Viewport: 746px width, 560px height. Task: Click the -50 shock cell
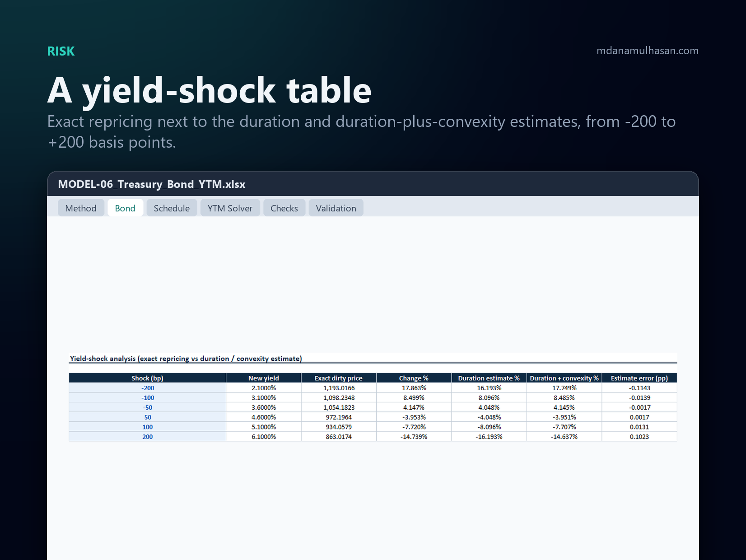click(x=147, y=407)
